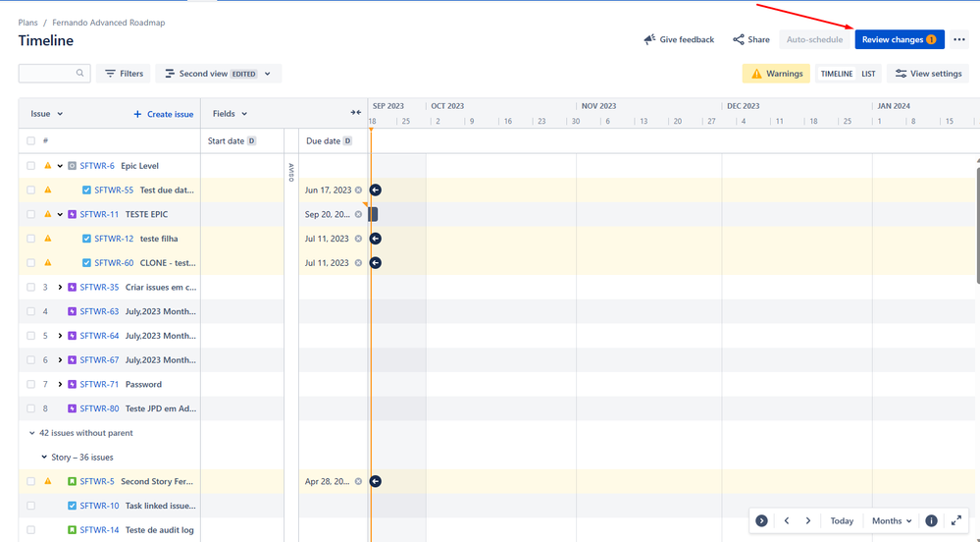This screenshot has width=980, height=542.
Task: Check the SFTWR-6 Epic Level checkbox
Action: click(x=30, y=166)
